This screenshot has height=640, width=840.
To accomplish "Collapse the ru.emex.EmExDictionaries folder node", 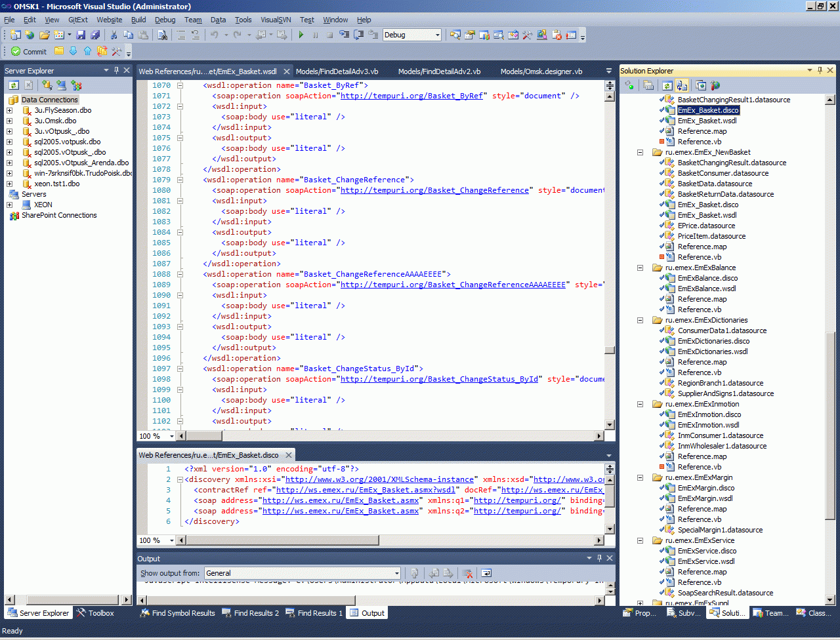I will [640, 320].
